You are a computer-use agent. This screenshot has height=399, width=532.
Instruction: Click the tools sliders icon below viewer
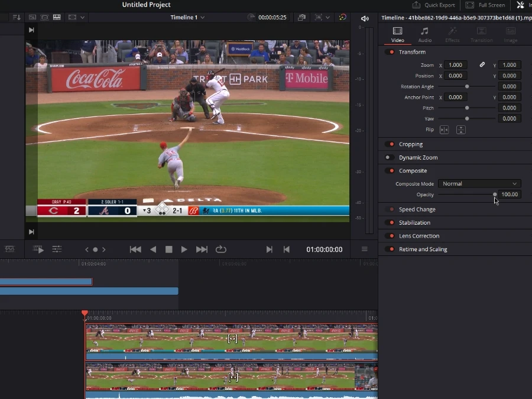coord(57,249)
